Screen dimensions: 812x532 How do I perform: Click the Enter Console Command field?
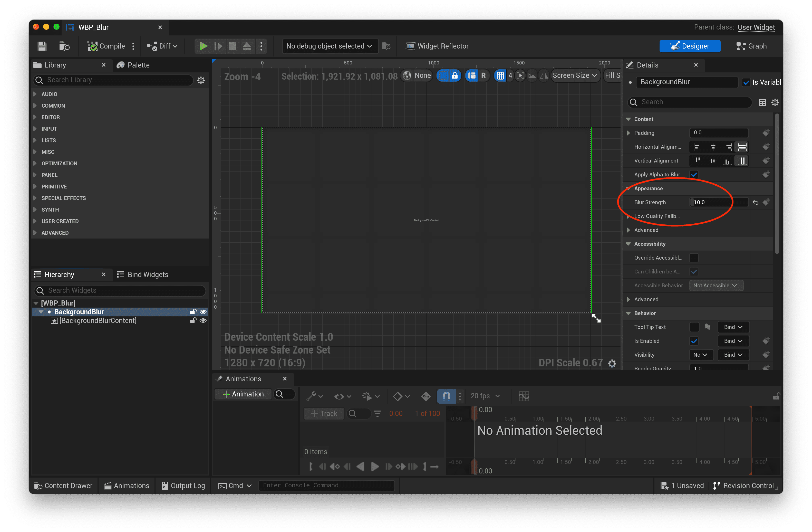pos(326,485)
